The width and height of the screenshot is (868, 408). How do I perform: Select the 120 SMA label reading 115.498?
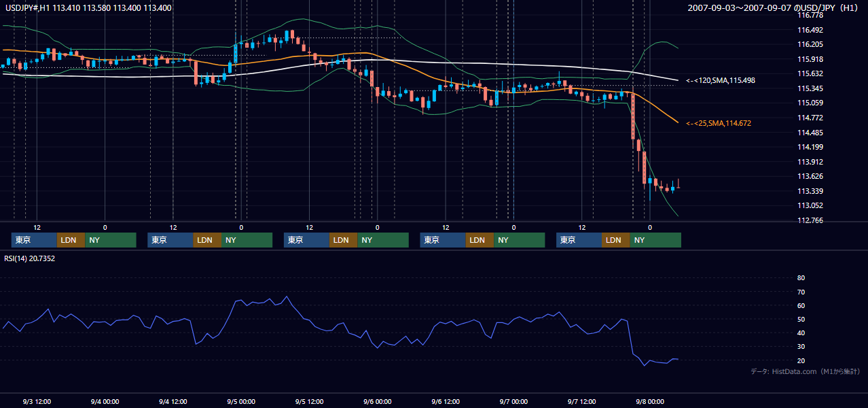(720, 80)
